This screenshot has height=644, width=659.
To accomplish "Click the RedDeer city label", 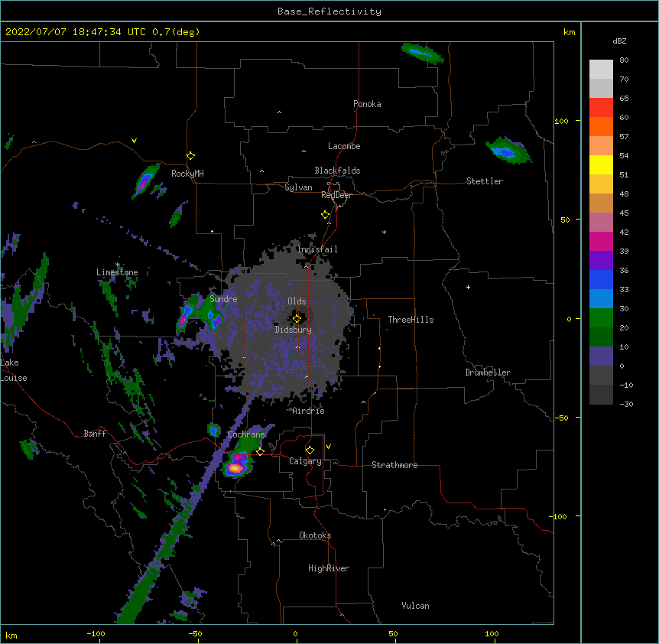I will pyautogui.click(x=336, y=195).
